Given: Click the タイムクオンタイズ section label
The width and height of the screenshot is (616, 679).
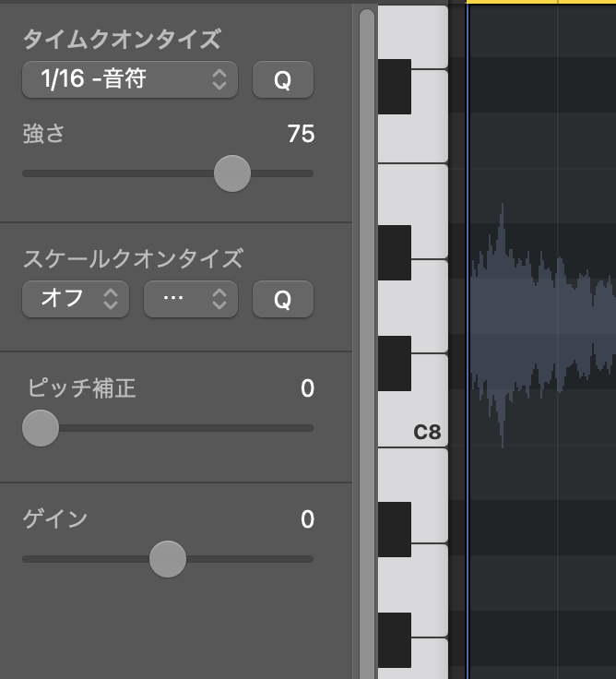Looking at the screenshot, I should [x=122, y=40].
